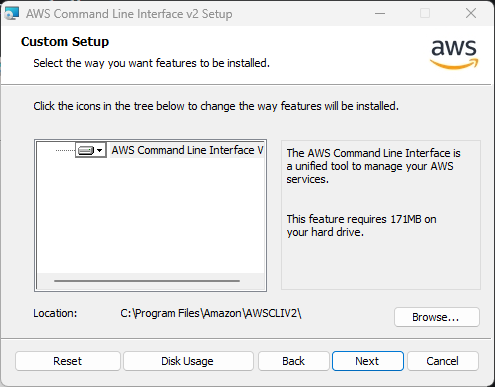Click 'Select the way you want features' subtitle
495x387 pixels.
click(x=151, y=63)
